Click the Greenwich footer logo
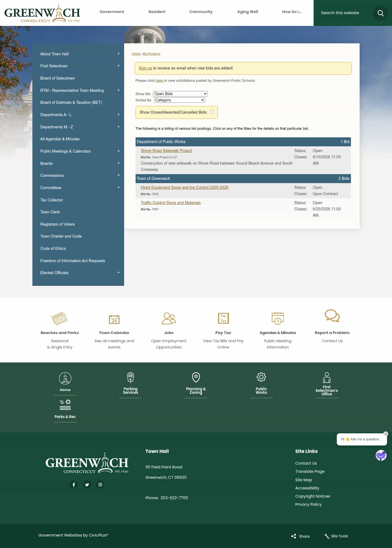The image size is (392, 548). 87,463
